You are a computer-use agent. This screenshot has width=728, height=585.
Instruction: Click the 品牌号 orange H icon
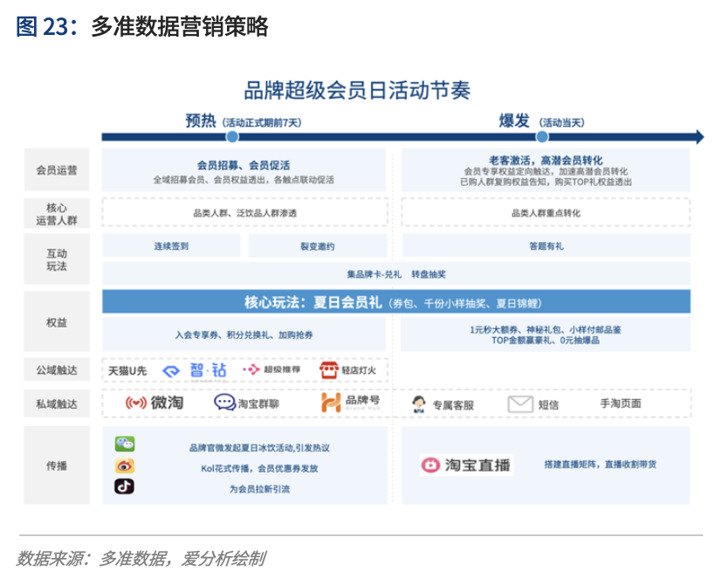point(330,403)
